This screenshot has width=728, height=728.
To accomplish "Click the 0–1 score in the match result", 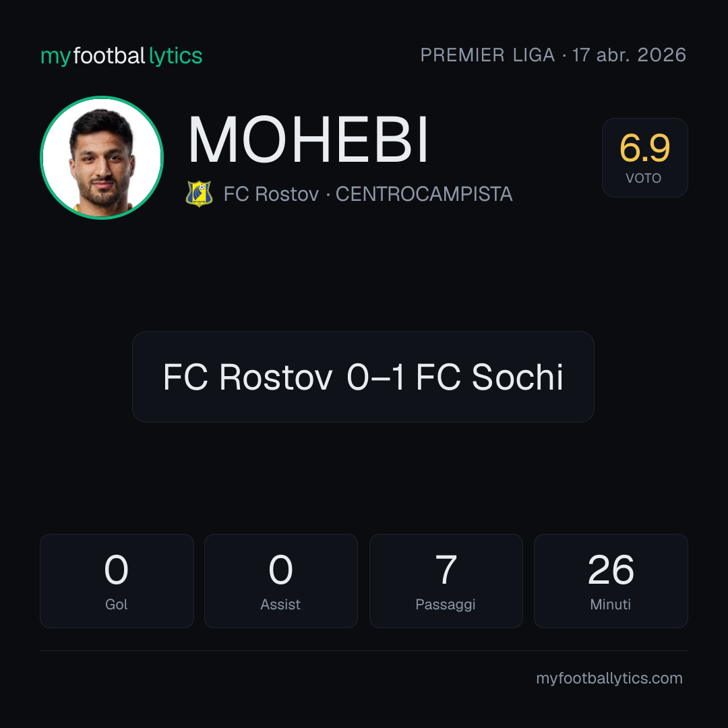I will coord(375,377).
